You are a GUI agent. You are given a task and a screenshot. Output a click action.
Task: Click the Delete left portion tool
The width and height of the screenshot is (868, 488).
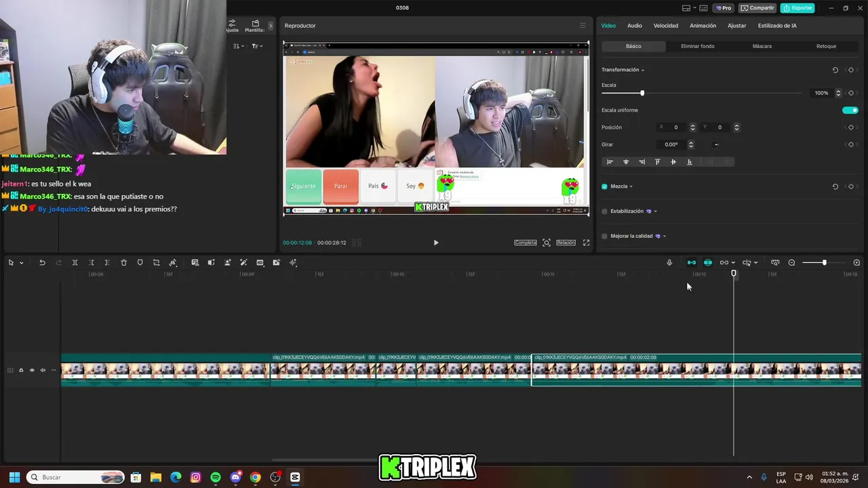coord(91,263)
